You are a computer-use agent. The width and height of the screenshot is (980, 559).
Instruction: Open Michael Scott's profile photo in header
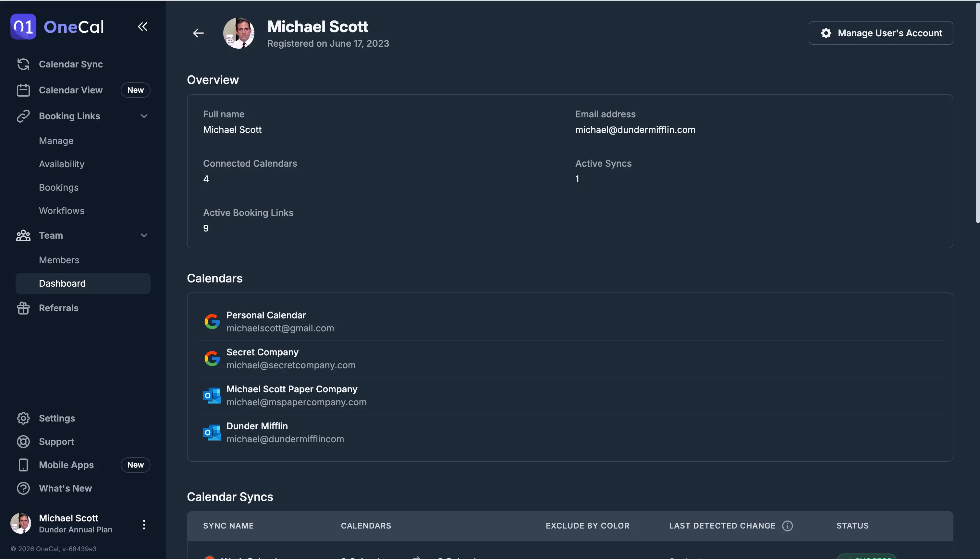tap(239, 33)
